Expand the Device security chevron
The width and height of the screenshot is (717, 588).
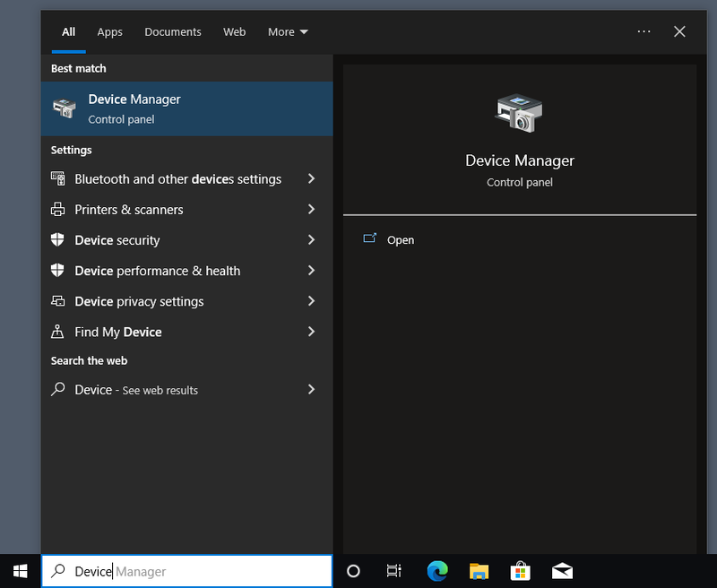(x=311, y=240)
